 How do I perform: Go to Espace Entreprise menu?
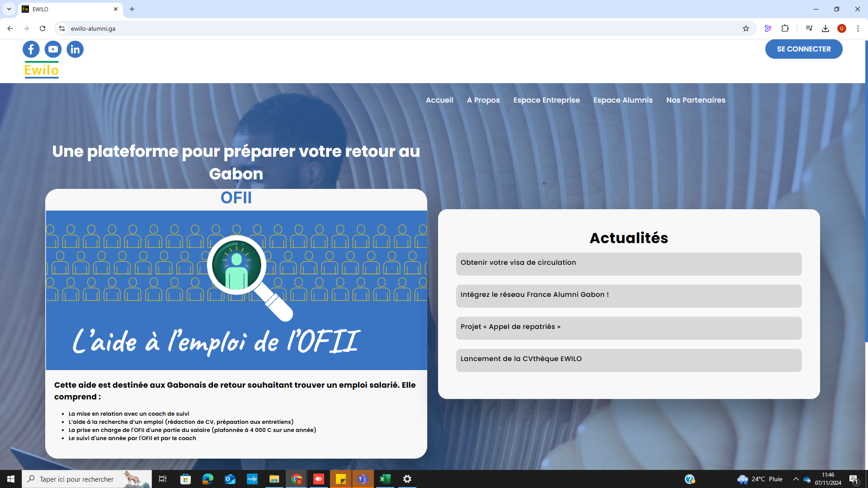546,100
